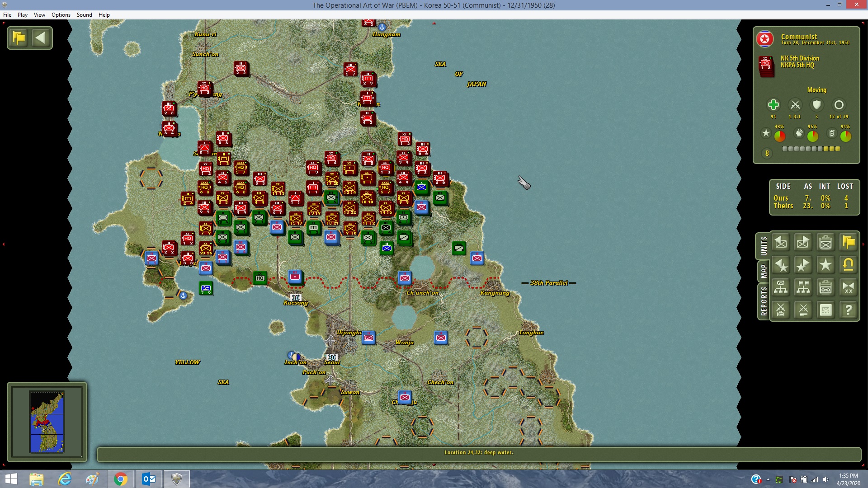868x488 pixels.
Task: Click the star proficiency icon
Action: 766,133
